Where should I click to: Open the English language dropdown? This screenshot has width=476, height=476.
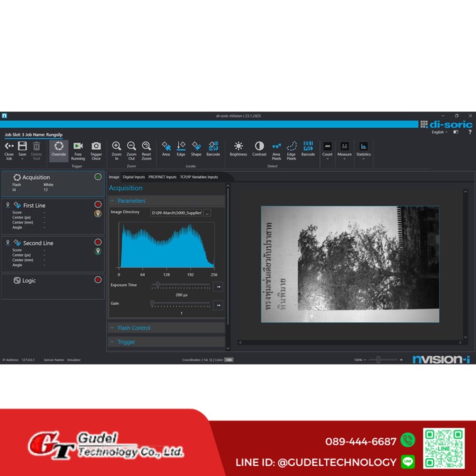click(439, 132)
